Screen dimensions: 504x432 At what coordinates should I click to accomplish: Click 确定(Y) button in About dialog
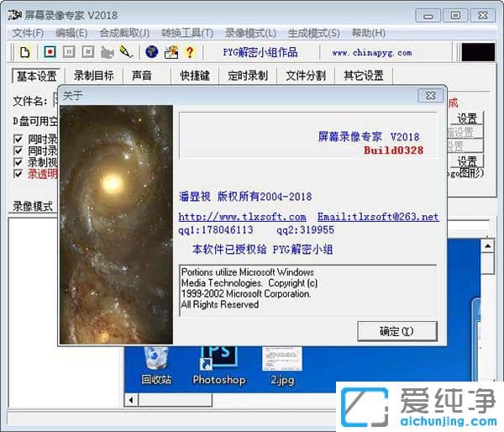coord(396,330)
